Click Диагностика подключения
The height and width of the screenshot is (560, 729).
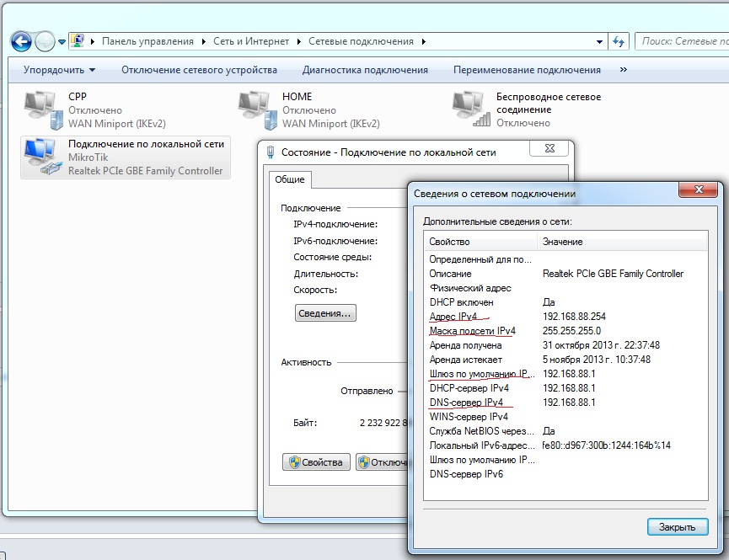365,70
